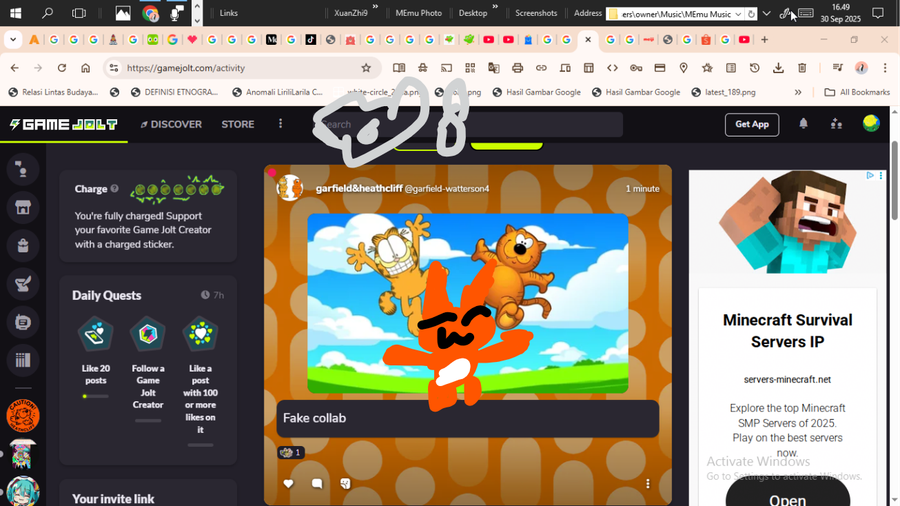Show more bookmarks chevron

798,92
